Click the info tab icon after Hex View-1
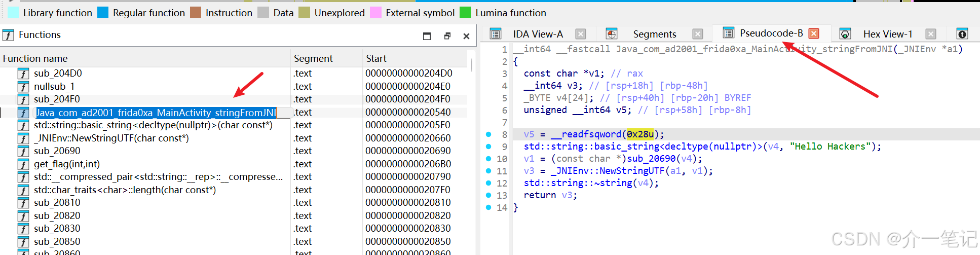This screenshot has width=980, height=255. click(962, 34)
